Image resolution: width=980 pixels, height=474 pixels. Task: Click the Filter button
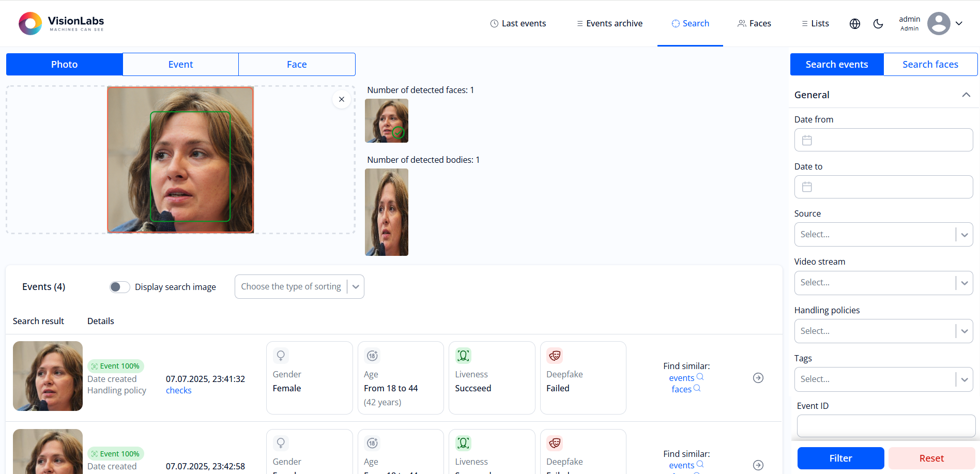[x=840, y=458]
